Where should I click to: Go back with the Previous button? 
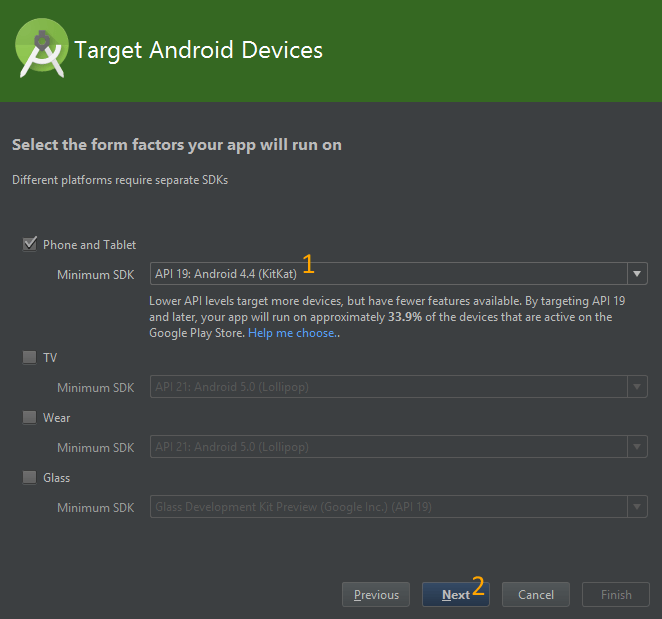coord(376,594)
